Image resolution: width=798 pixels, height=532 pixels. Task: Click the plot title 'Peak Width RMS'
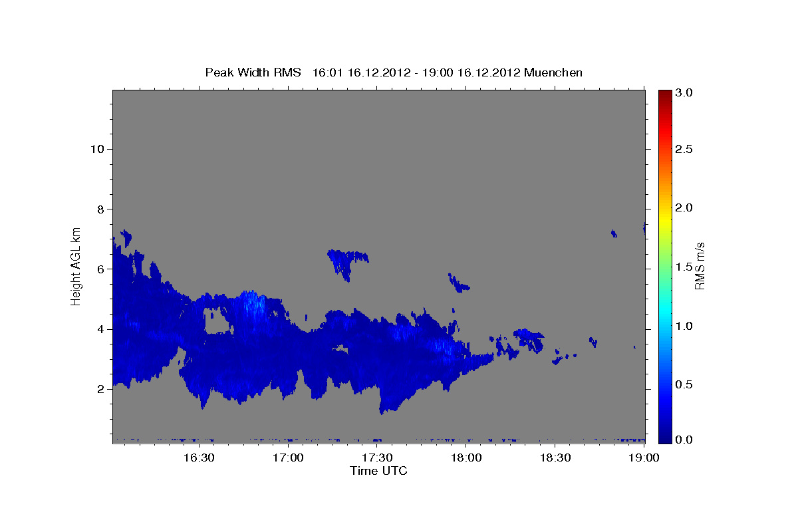pos(253,72)
